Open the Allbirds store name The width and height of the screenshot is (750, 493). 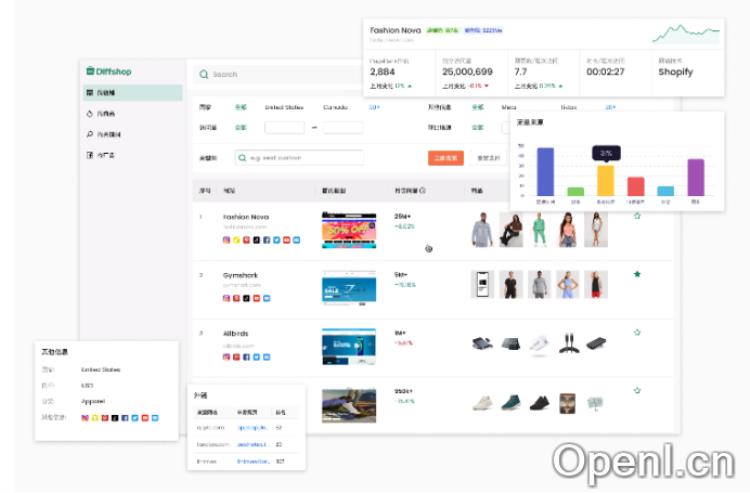tap(236, 334)
